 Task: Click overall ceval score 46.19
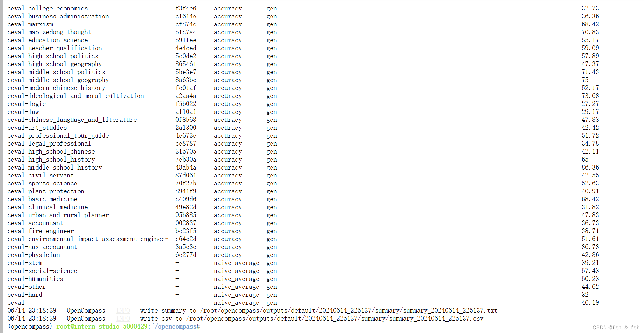point(590,303)
